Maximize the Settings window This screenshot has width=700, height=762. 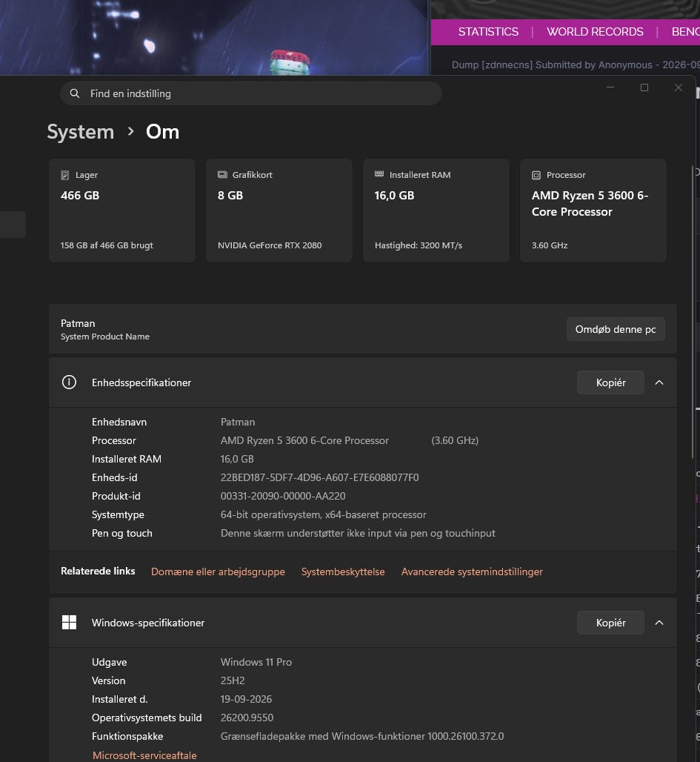644,87
